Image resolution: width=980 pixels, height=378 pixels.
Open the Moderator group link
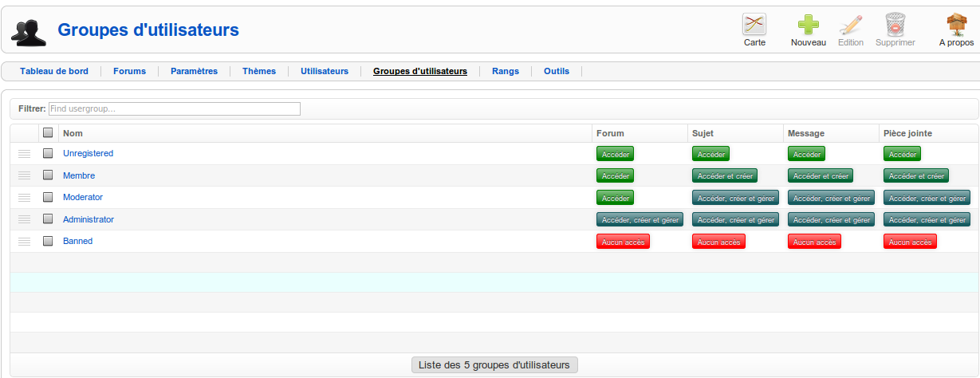[x=83, y=197]
